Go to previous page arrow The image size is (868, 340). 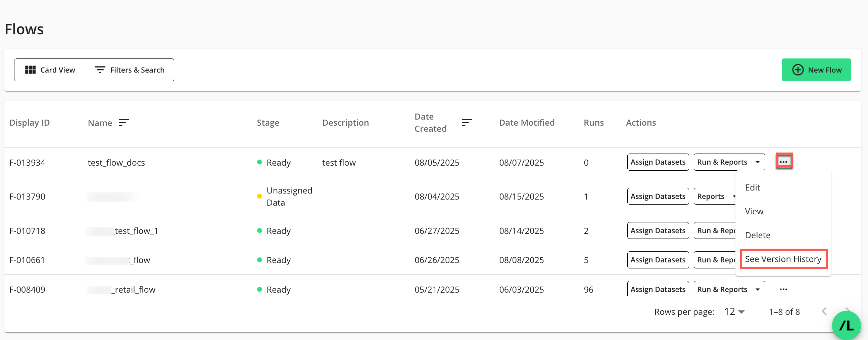pos(824,312)
